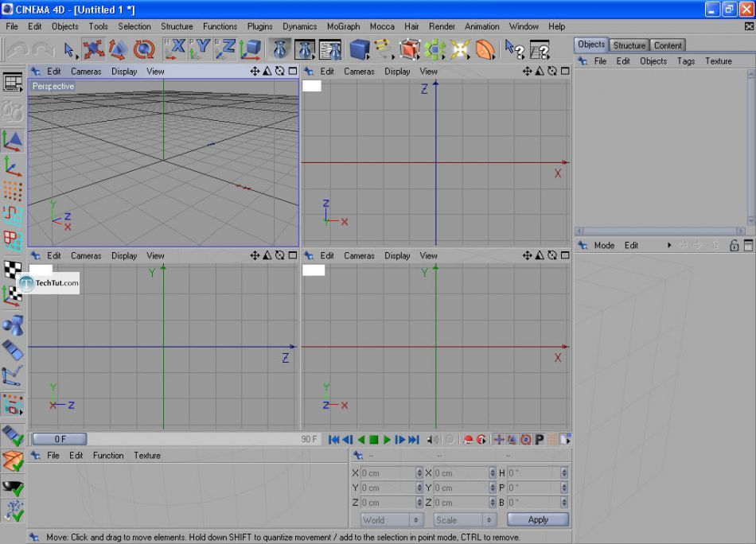Open the Plugins menu
The image size is (756, 544).
260,26
